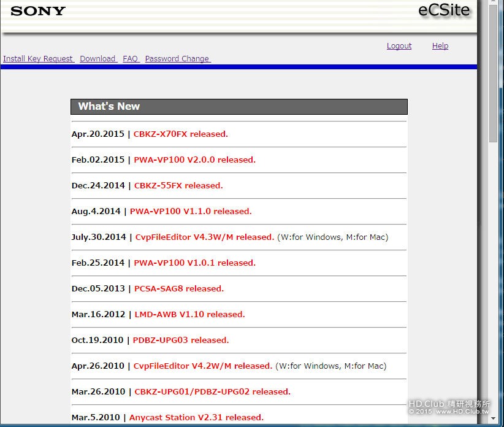The image size is (504, 427).
Task: Click the Mar.16.2012 date text
Action: click(x=98, y=314)
